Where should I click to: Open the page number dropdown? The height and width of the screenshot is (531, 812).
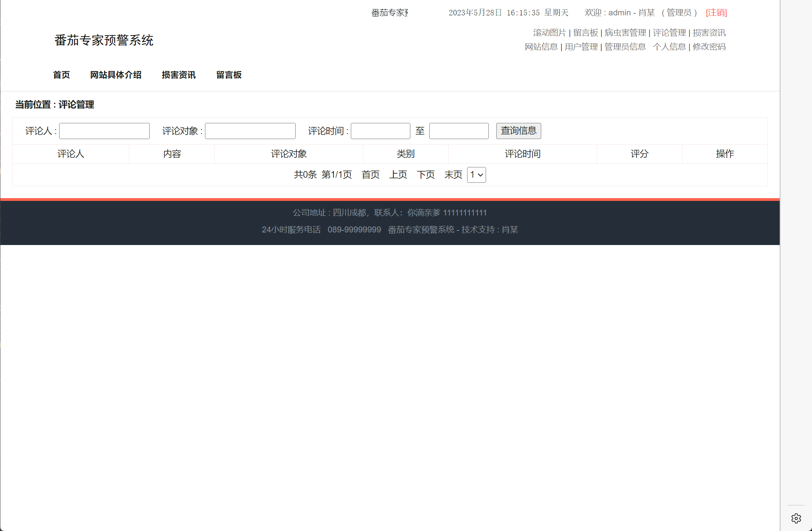click(476, 175)
